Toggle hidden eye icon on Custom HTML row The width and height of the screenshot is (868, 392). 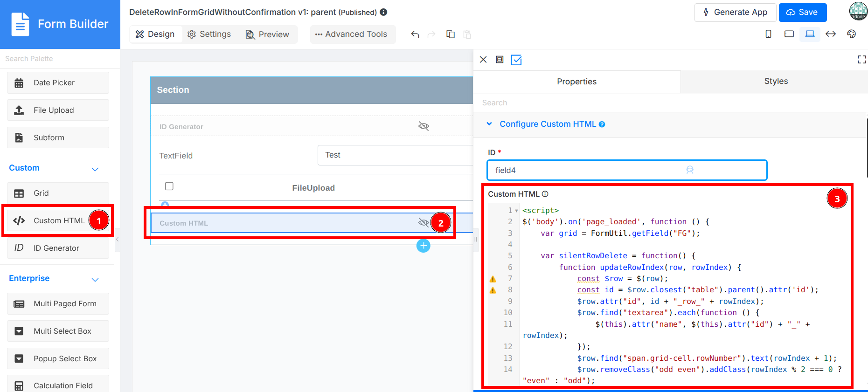[424, 223]
